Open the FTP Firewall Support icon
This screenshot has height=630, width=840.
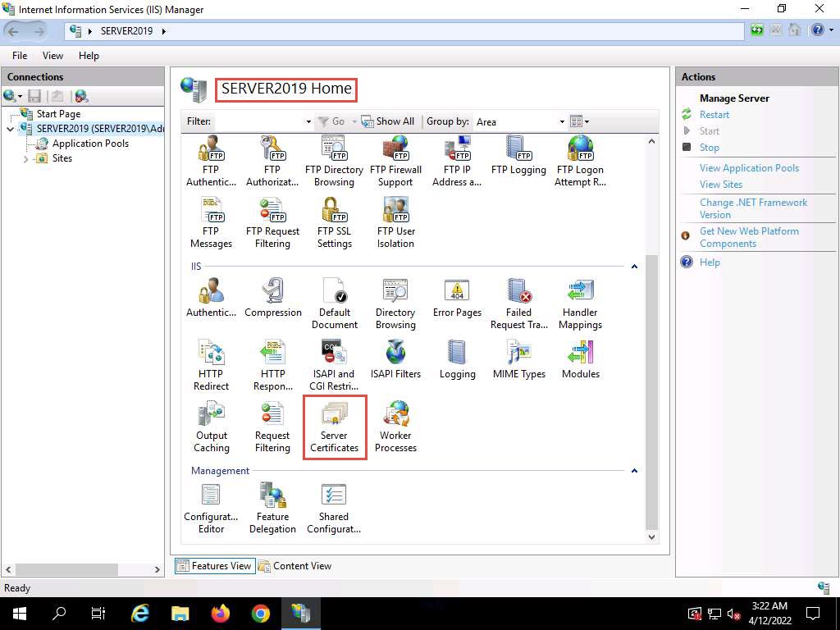[395, 161]
